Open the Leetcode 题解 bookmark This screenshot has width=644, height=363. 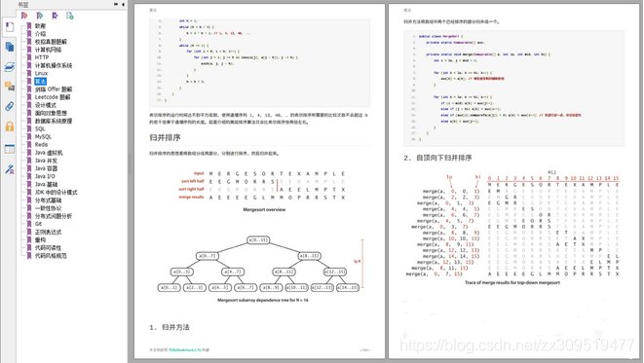pos(53,97)
